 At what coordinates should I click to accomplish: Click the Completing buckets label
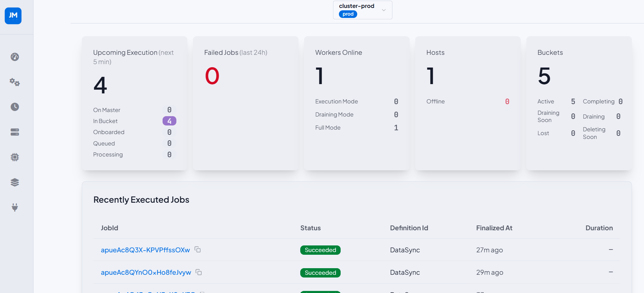599,101
